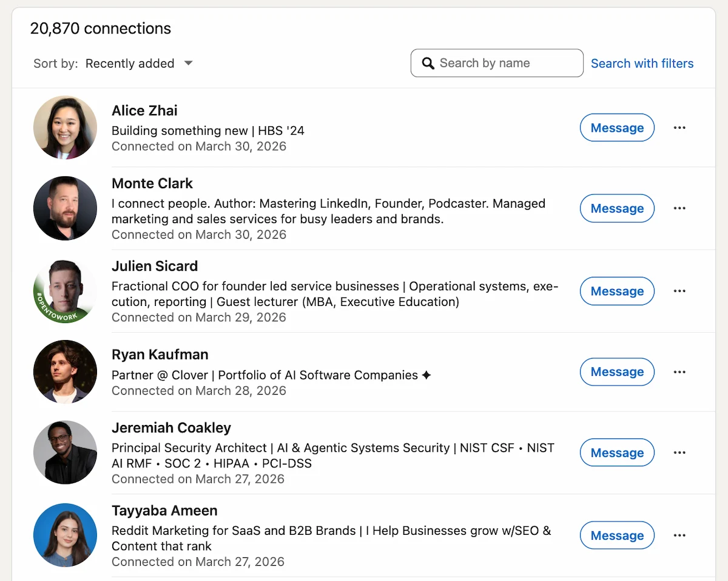The image size is (728, 581).
Task: Click the "Search with filters" link
Action: click(x=642, y=63)
